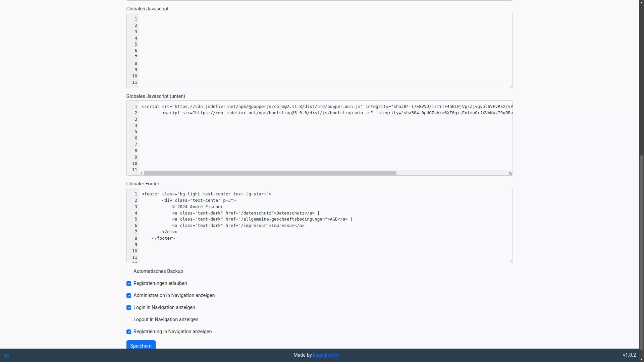Click the Globaler Footer label

tap(143, 184)
